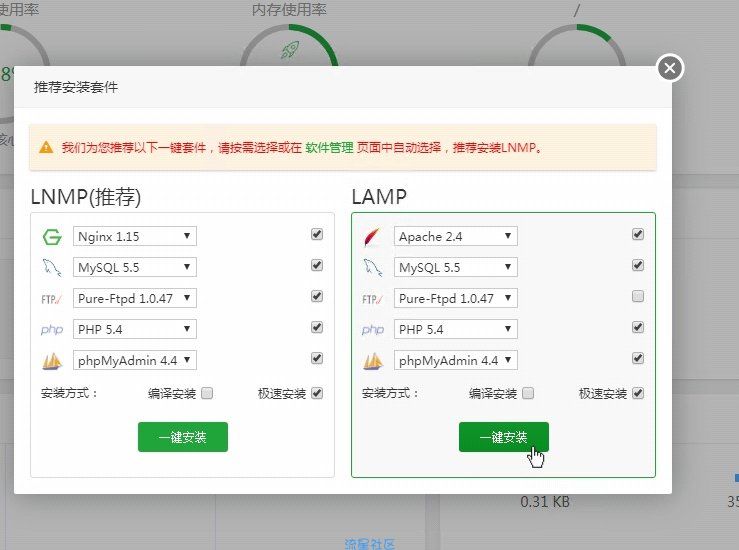The height and width of the screenshot is (550, 739).
Task: Click the FTP icon in LNMP panel
Action: click(x=51, y=299)
